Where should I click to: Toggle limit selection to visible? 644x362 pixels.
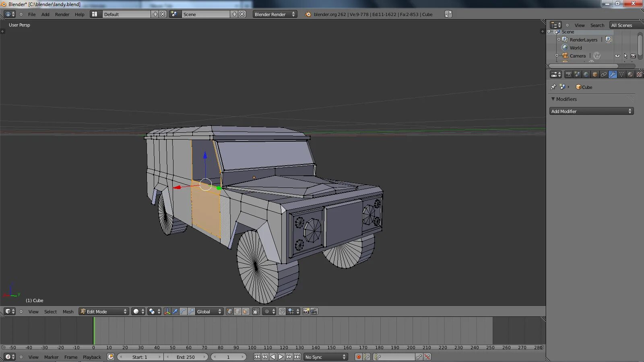(x=256, y=311)
